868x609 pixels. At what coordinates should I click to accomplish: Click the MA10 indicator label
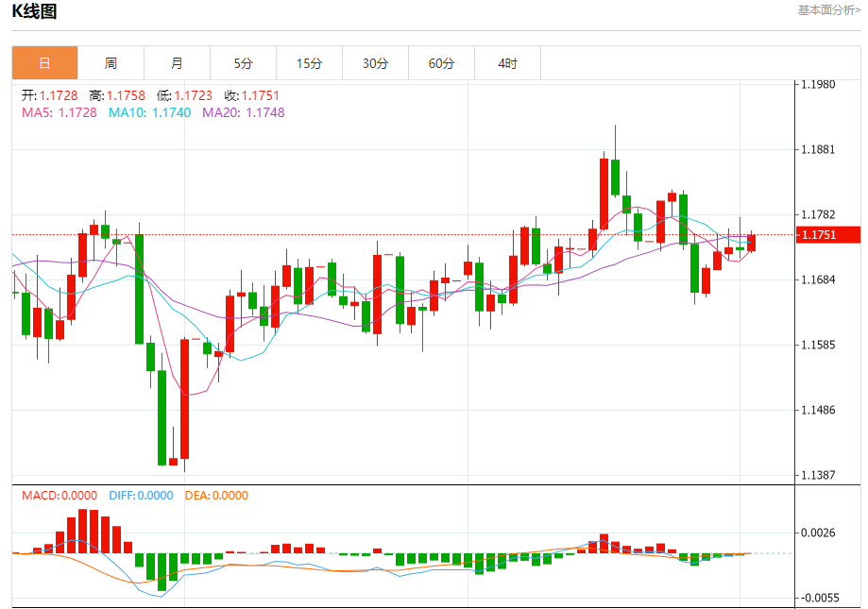(x=149, y=113)
